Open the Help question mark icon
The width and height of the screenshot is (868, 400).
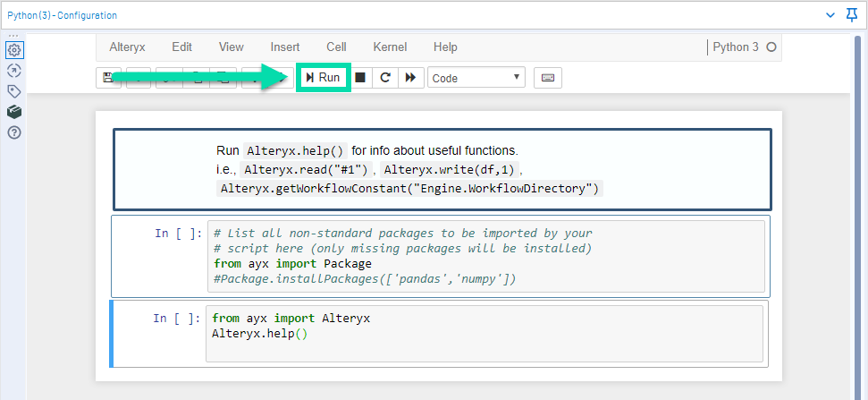click(x=14, y=133)
